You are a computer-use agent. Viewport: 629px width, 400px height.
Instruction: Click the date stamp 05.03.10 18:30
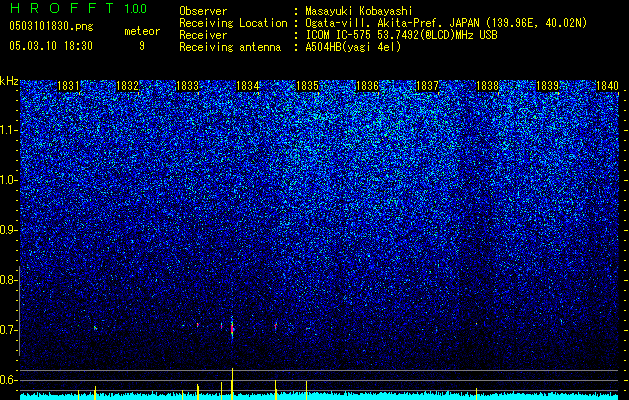tap(51, 46)
